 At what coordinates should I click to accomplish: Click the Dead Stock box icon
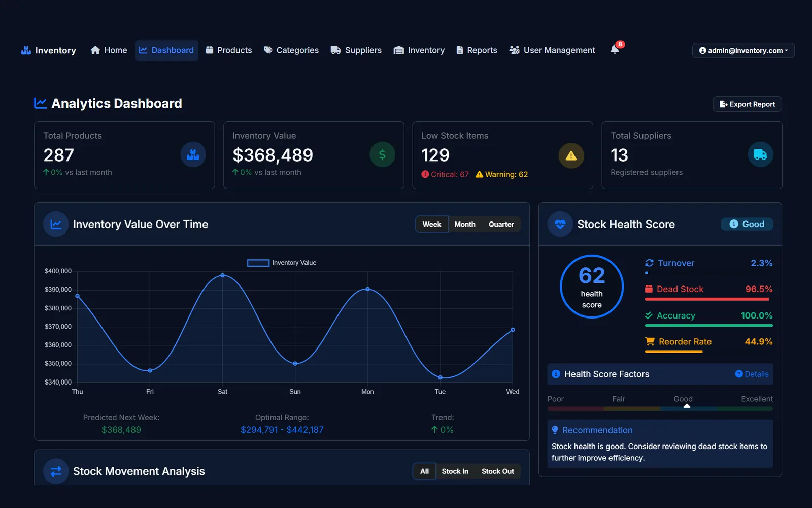pos(649,289)
